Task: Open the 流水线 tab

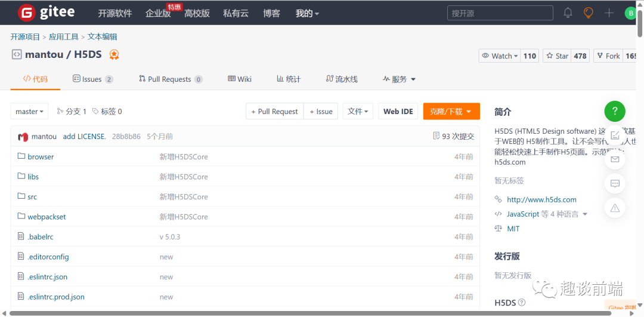Action: click(342, 79)
